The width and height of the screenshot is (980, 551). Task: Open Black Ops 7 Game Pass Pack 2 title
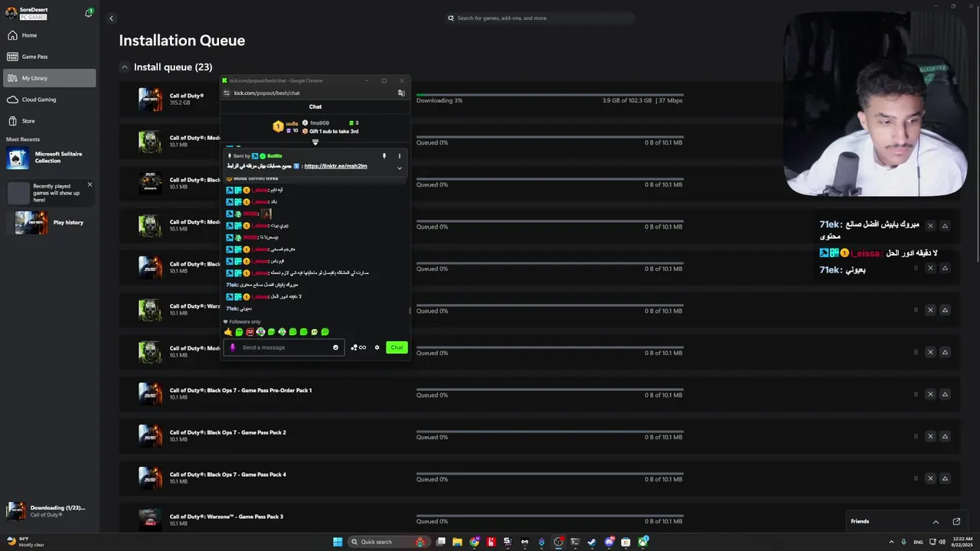227,432
